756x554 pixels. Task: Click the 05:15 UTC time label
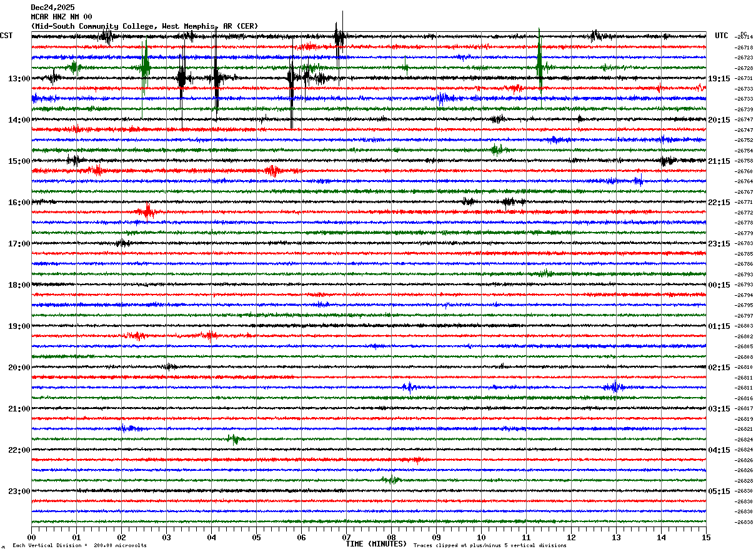coord(719,491)
